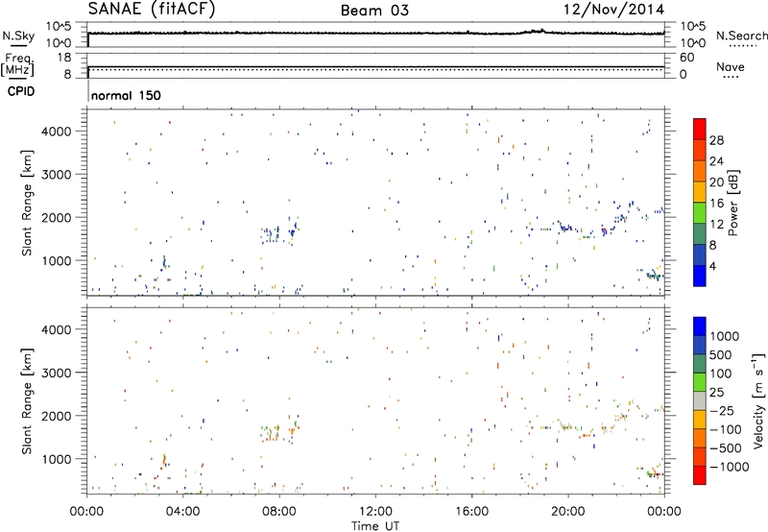Pick the bright blue top Velocity colorbar segment
This screenshot has width=768, height=532.
pyautogui.click(x=700, y=326)
